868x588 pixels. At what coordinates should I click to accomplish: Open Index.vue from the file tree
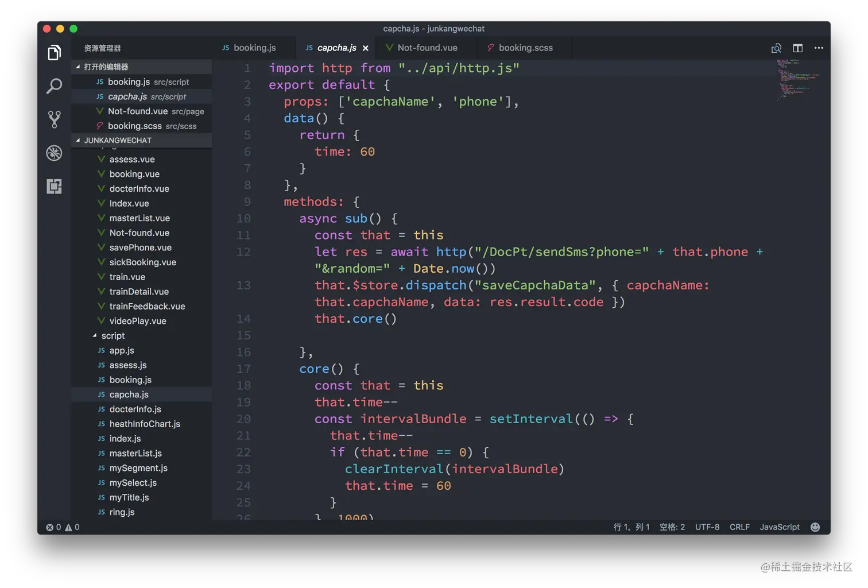point(141,203)
